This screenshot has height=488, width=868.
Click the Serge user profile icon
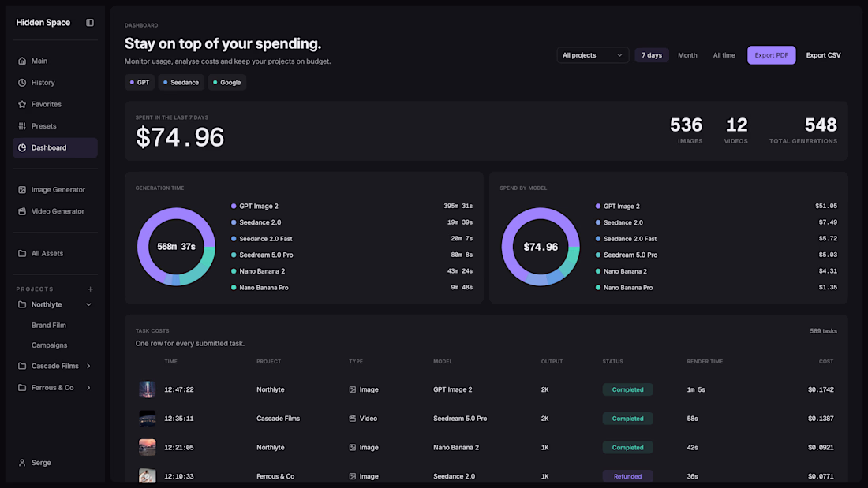22,463
